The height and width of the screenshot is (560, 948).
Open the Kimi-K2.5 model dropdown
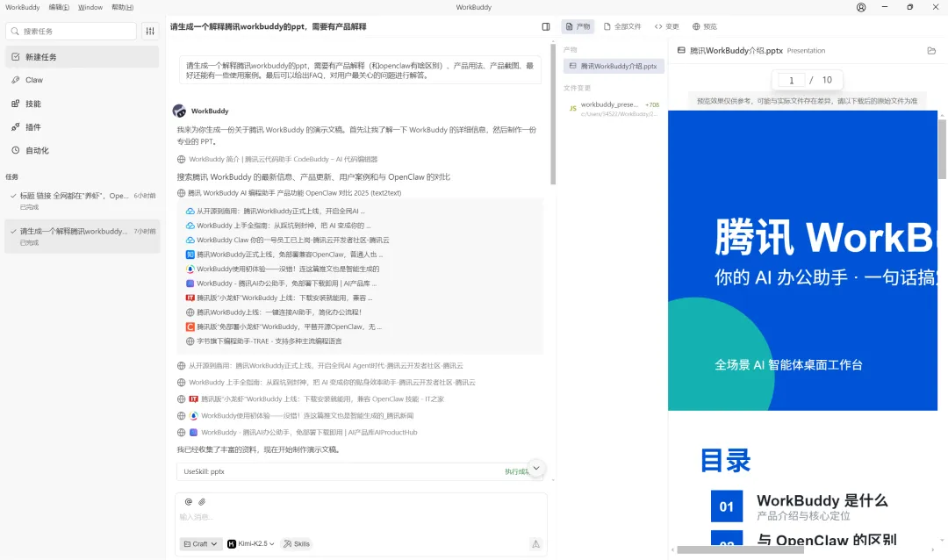click(x=251, y=543)
